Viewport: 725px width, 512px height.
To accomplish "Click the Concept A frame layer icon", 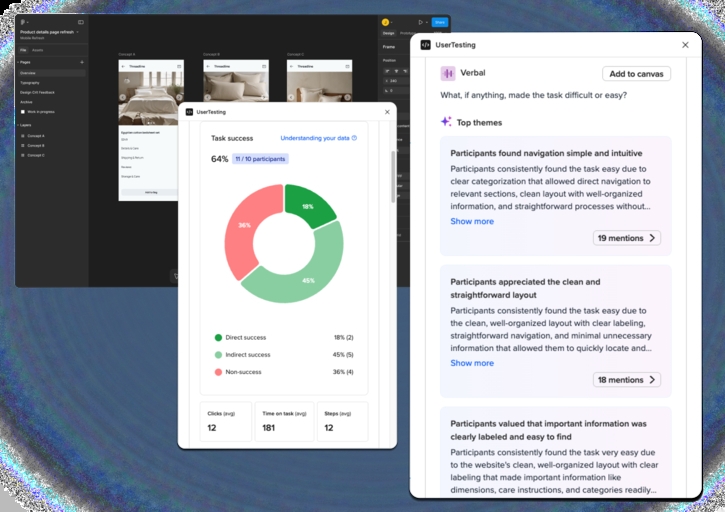I will click(23, 136).
